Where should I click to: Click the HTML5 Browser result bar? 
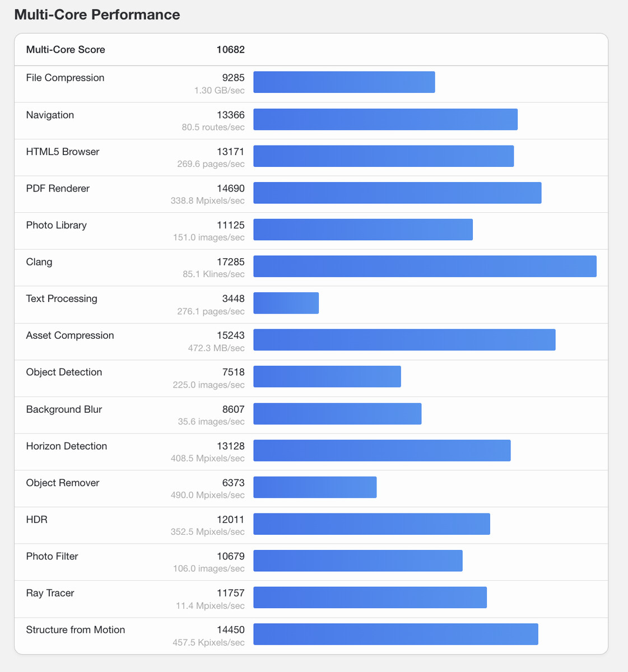384,156
